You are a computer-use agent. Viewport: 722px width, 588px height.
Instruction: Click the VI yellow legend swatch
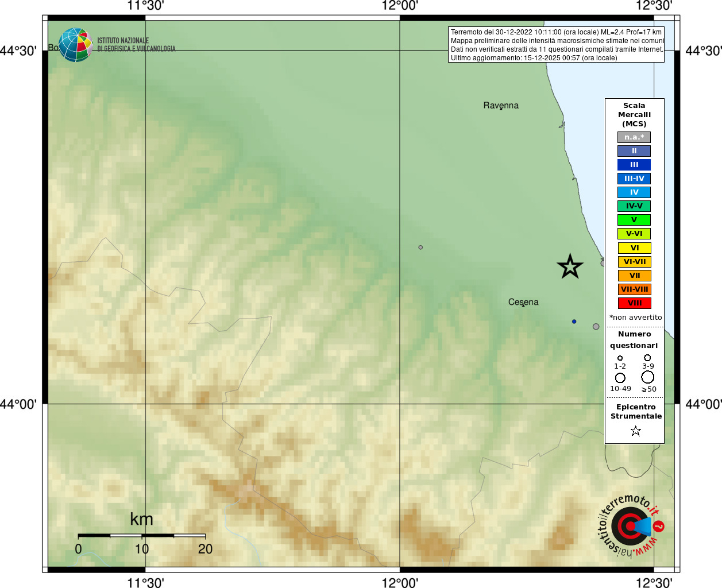click(634, 248)
